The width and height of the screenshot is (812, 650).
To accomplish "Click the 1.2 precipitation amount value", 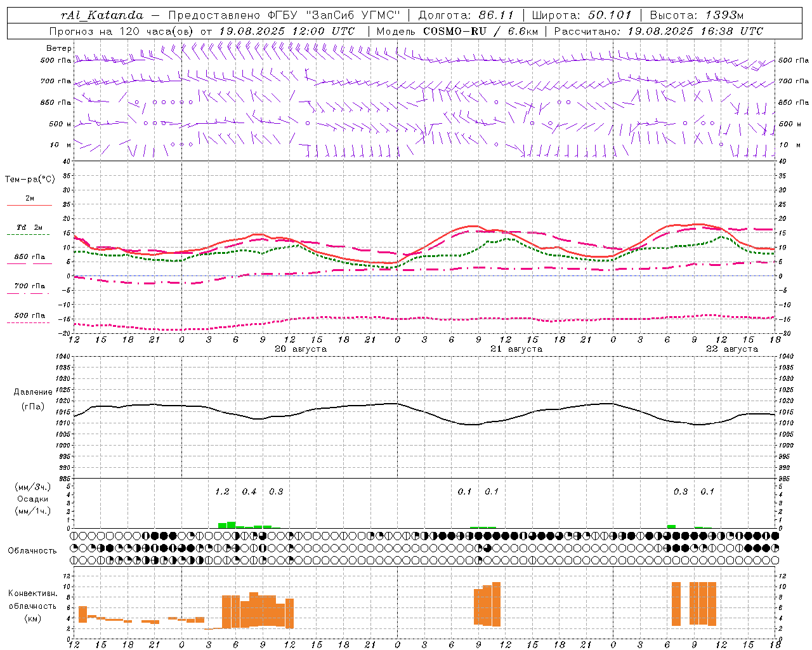I will pos(222,491).
